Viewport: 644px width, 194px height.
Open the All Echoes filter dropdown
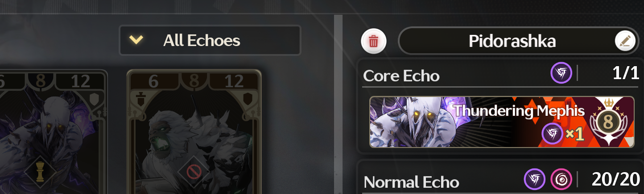pyautogui.click(x=210, y=41)
